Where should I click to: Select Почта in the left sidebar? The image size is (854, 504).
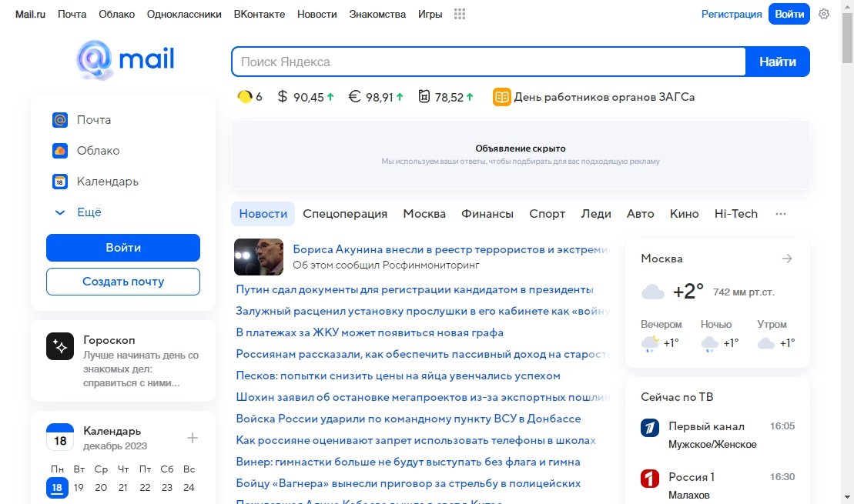[92, 120]
